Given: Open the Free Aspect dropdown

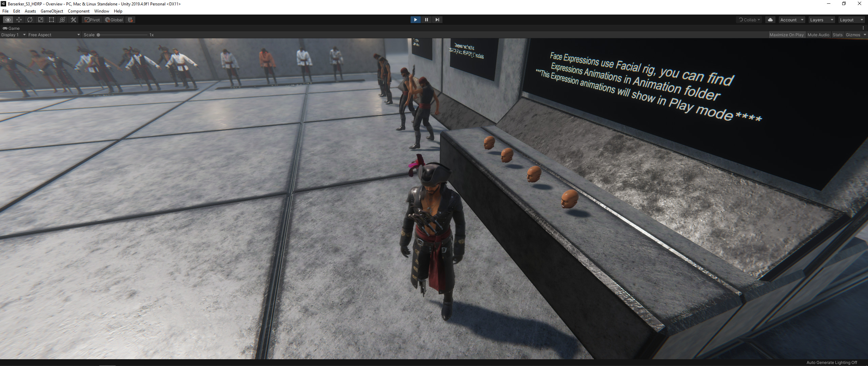Looking at the screenshot, I should tap(54, 35).
